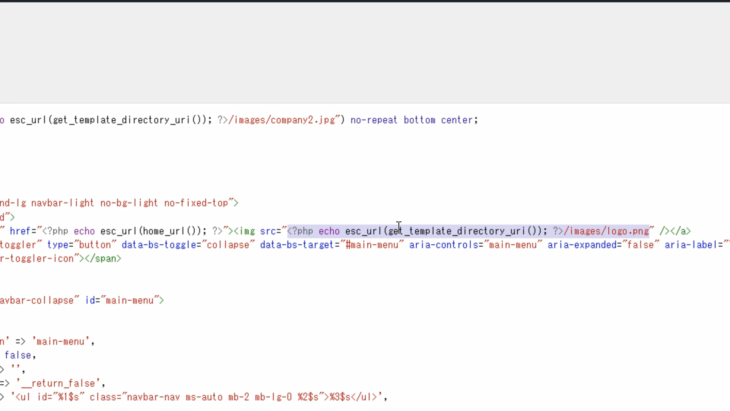Click the '<img' tag text

[244, 231]
